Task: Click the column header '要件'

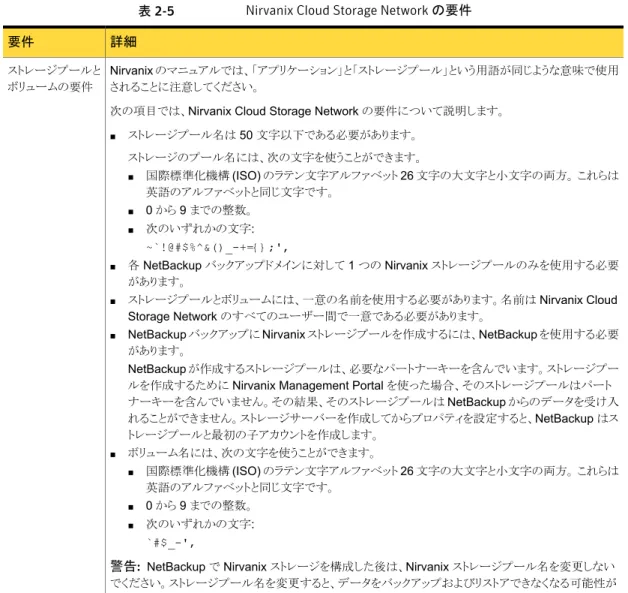Action: point(21,41)
